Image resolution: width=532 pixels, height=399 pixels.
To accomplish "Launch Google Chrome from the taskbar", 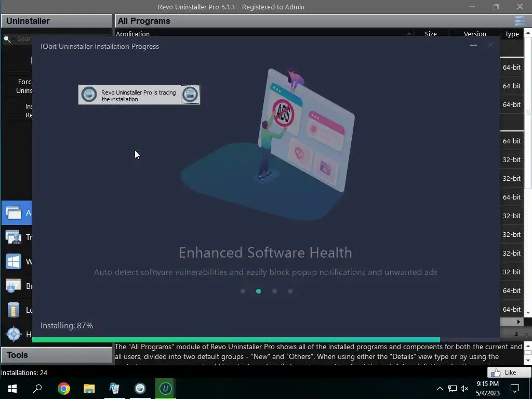I will pos(63,389).
